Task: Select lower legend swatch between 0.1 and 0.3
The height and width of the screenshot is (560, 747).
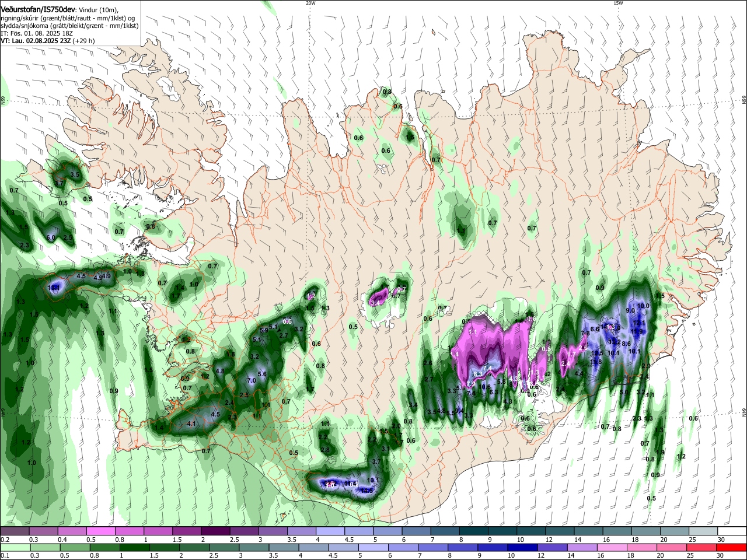Action: click(x=15, y=548)
